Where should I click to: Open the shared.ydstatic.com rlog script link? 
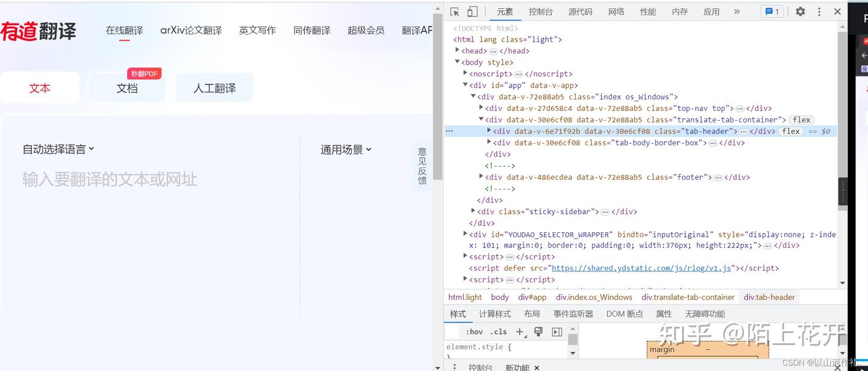(641, 268)
